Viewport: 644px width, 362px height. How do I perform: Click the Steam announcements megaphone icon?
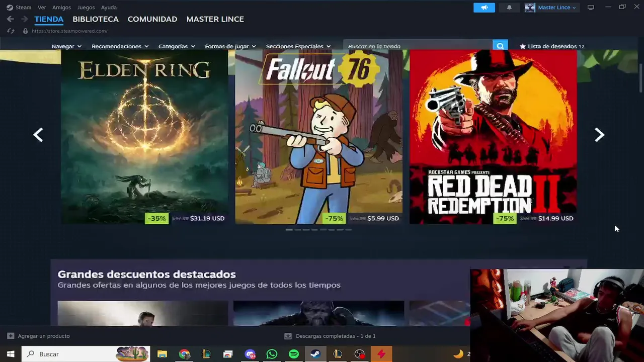[x=484, y=8]
